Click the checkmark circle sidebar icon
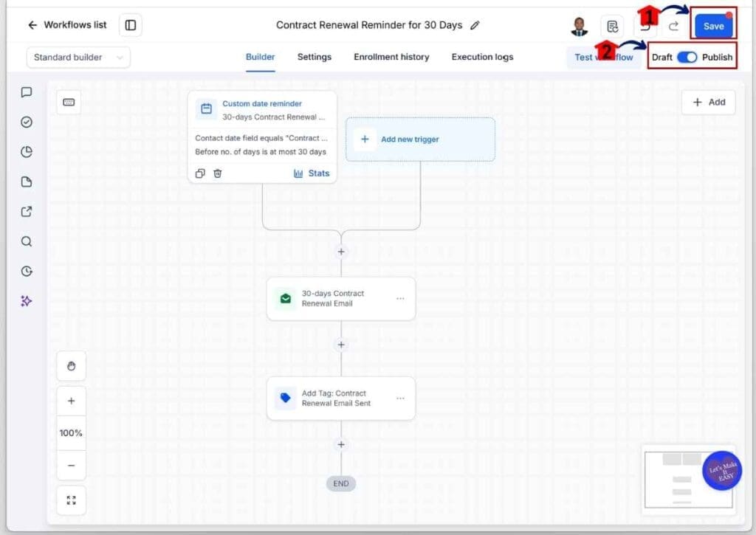This screenshot has width=756, height=535. click(x=27, y=122)
